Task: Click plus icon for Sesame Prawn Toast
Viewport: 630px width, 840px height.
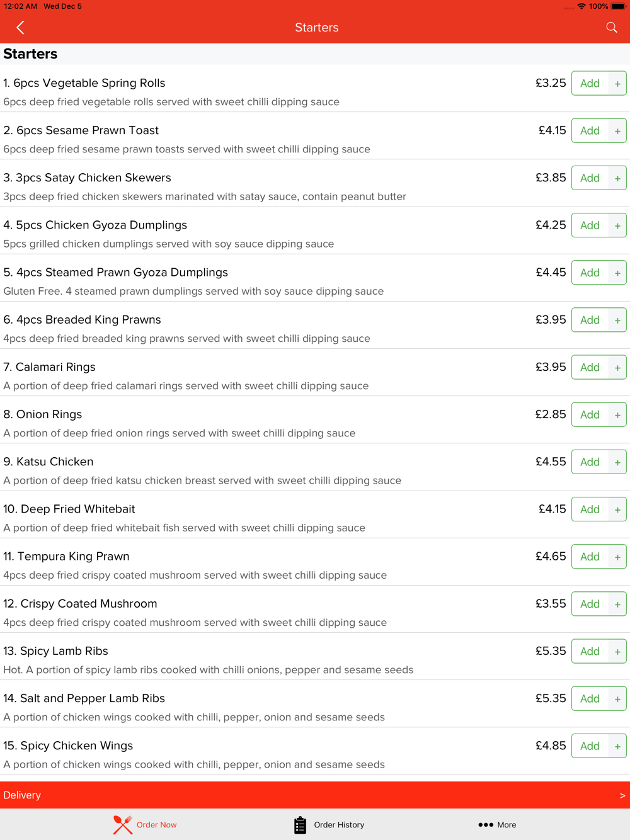Action: 617,131
